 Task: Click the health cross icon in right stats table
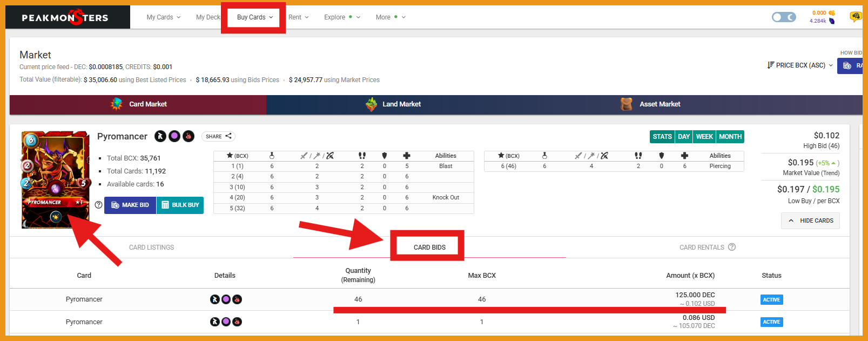tap(684, 155)
